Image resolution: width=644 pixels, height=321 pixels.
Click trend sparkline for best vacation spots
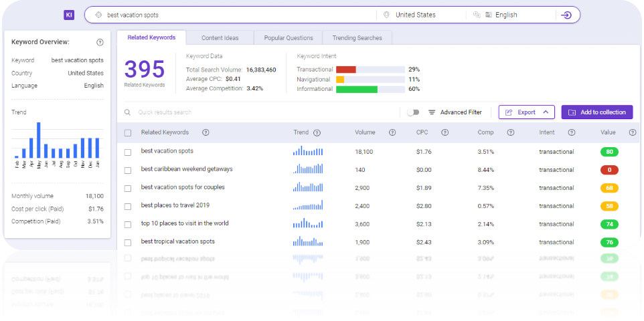(x=308, y=150)
